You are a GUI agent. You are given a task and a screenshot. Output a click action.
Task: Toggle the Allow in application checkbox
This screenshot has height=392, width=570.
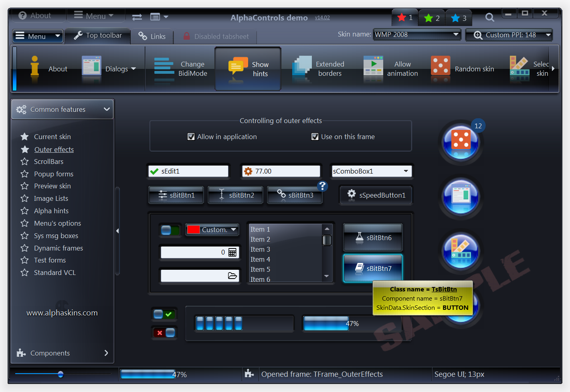click(191, 137)
